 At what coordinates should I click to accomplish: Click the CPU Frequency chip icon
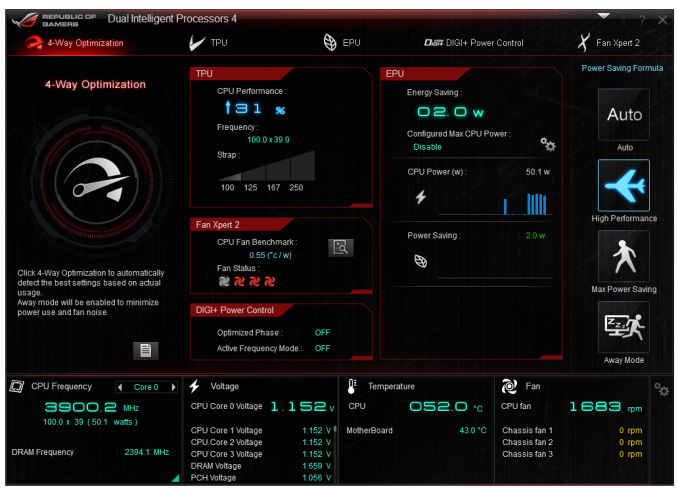[16, 386]
